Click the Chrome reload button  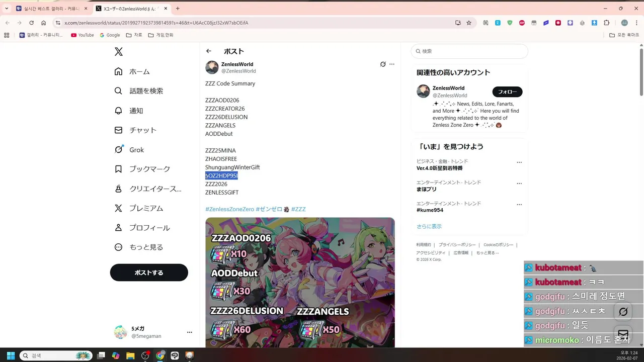pos(31,23)
